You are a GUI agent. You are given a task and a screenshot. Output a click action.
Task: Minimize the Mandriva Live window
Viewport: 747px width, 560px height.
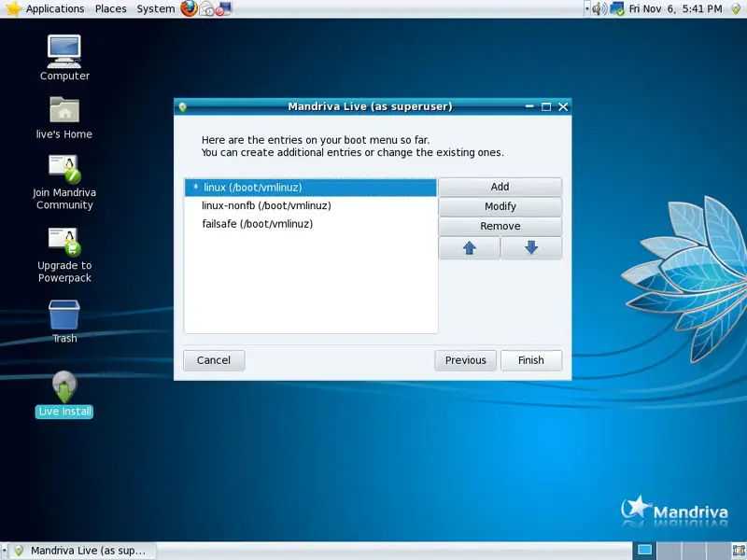(x=529, y=106)
